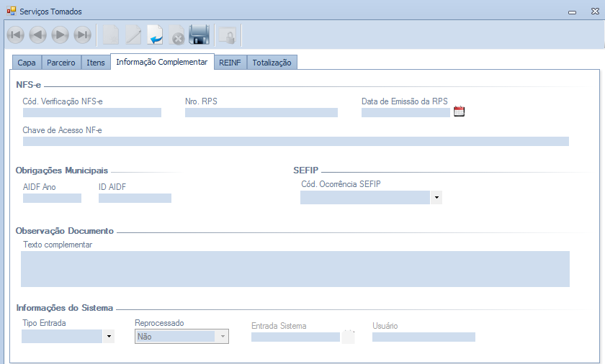Screen dimensions: 605x364
Task: Click the Chave de Acesso NF-e field
Action: (295, 141)
